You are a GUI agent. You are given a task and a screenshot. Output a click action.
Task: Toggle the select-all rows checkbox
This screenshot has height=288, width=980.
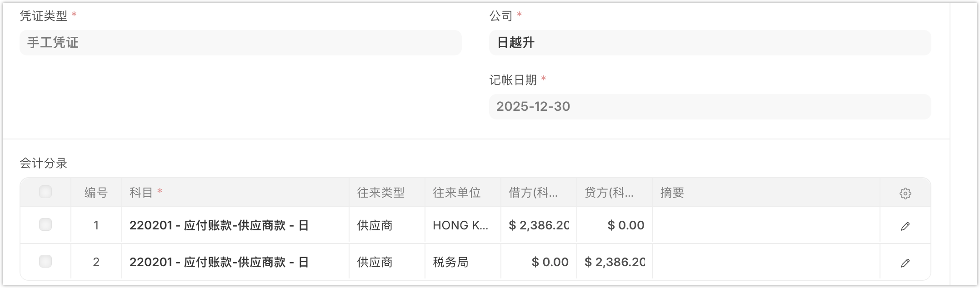pyautogui.click(x=45, y=192)
